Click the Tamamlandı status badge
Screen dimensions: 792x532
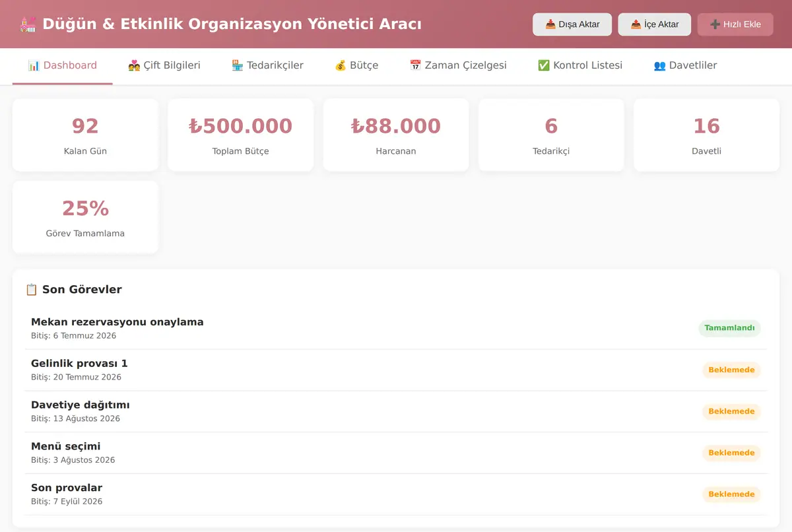(x=729, y=328)
